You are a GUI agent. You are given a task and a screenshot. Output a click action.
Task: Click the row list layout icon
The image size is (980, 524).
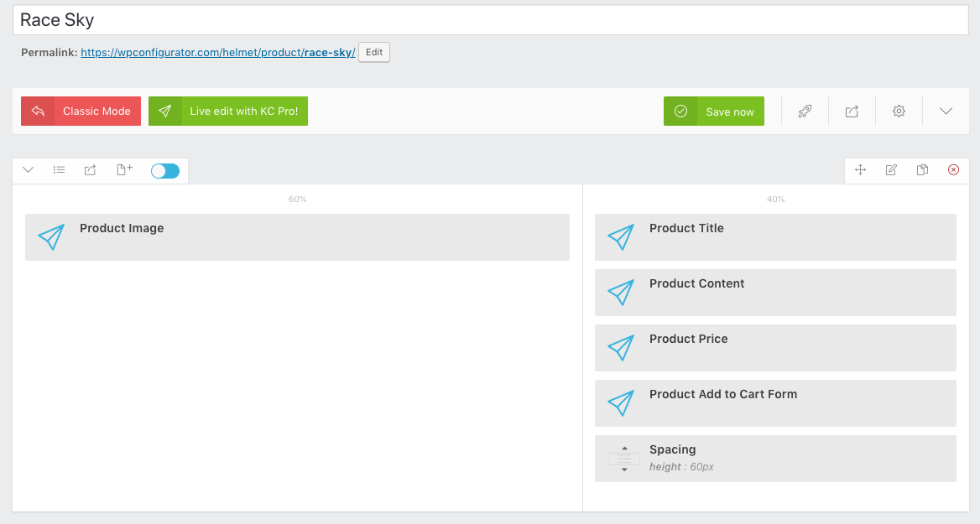59,170
